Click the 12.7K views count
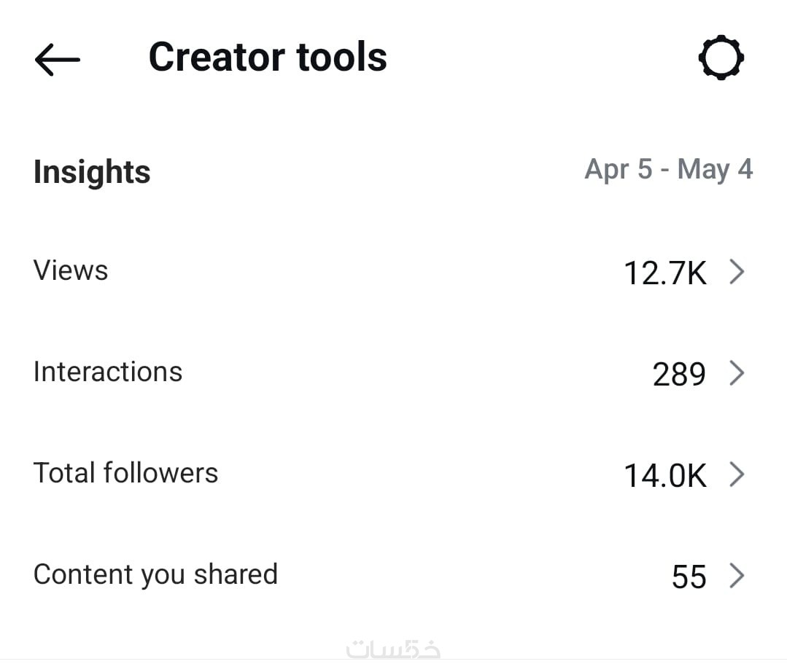Image resolution: width=787 pixels, height=672 pixels. tap(664, 273)
